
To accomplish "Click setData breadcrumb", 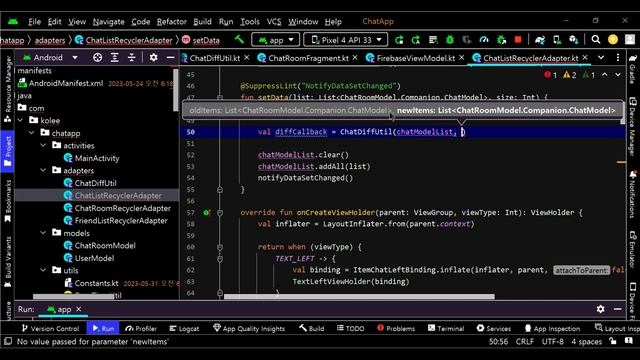I will point(201,40).
